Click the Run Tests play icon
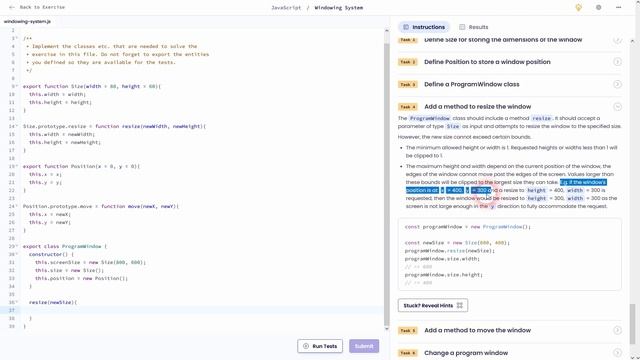The height and width of the screenshot is (360, 640). [306, 346]
